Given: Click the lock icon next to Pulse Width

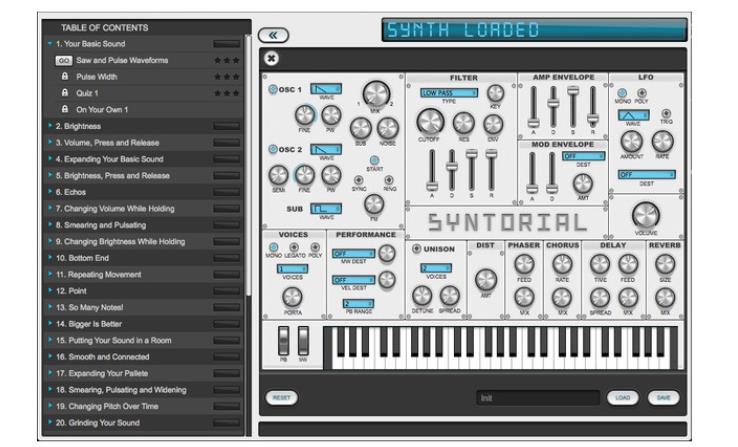Looking at the screenshot, I should [x=65, y=76].
